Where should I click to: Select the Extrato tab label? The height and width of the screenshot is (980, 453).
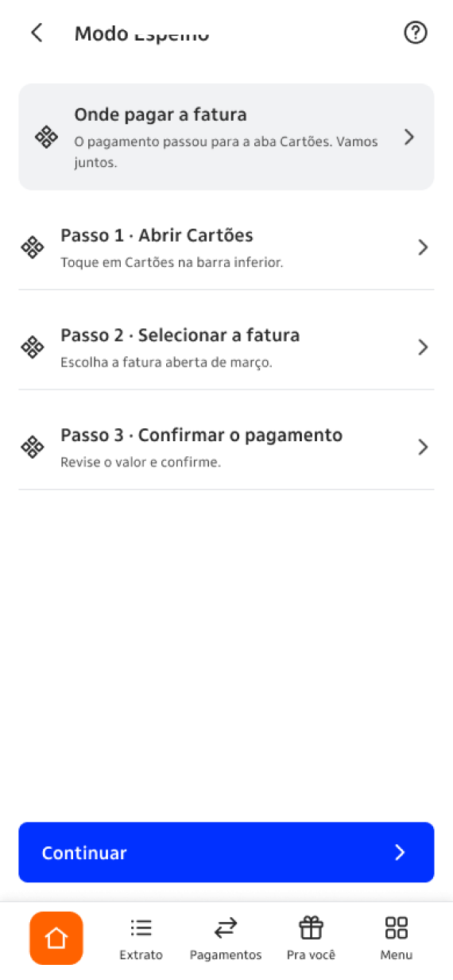click(141, 955)
